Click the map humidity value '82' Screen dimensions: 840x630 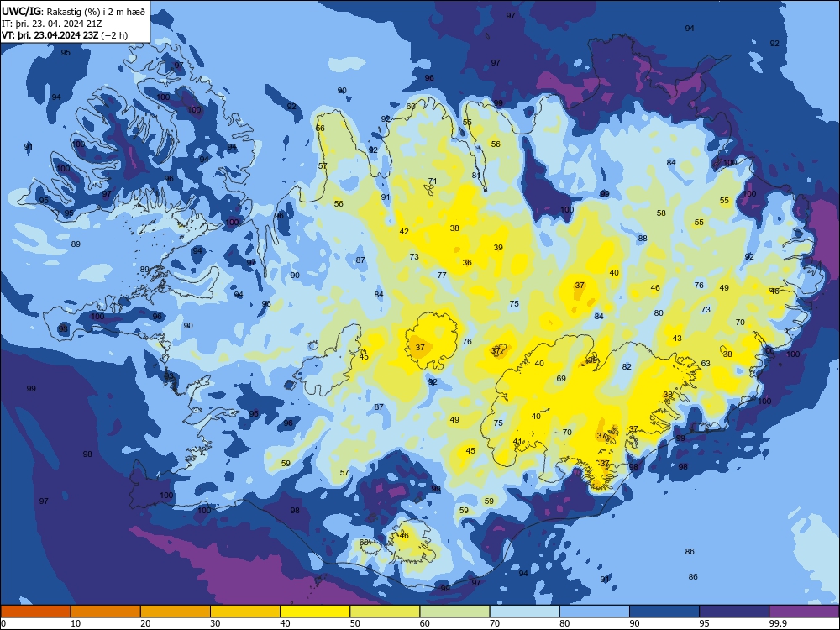click(627, 367)
